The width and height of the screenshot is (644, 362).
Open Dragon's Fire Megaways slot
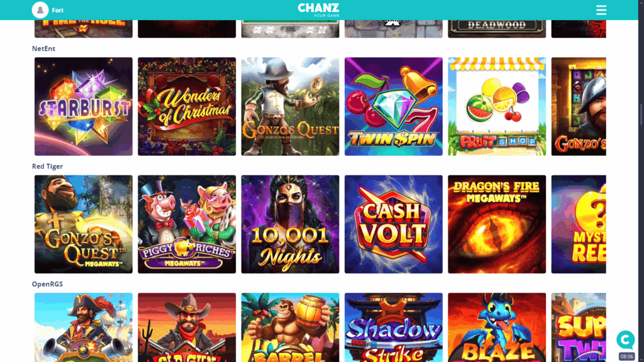(x=497, y=224)
